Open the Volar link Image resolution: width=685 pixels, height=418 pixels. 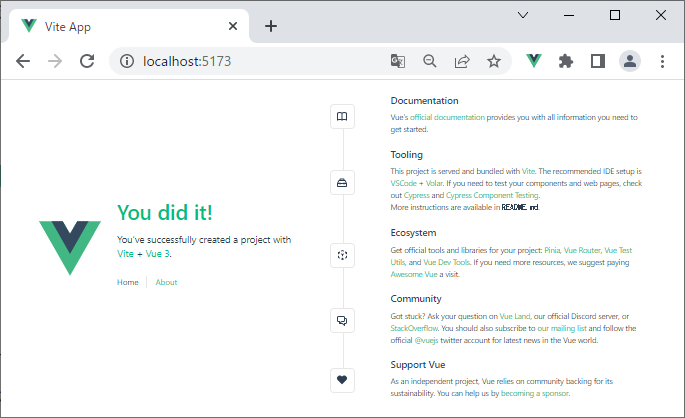click(x=434, y=183)
